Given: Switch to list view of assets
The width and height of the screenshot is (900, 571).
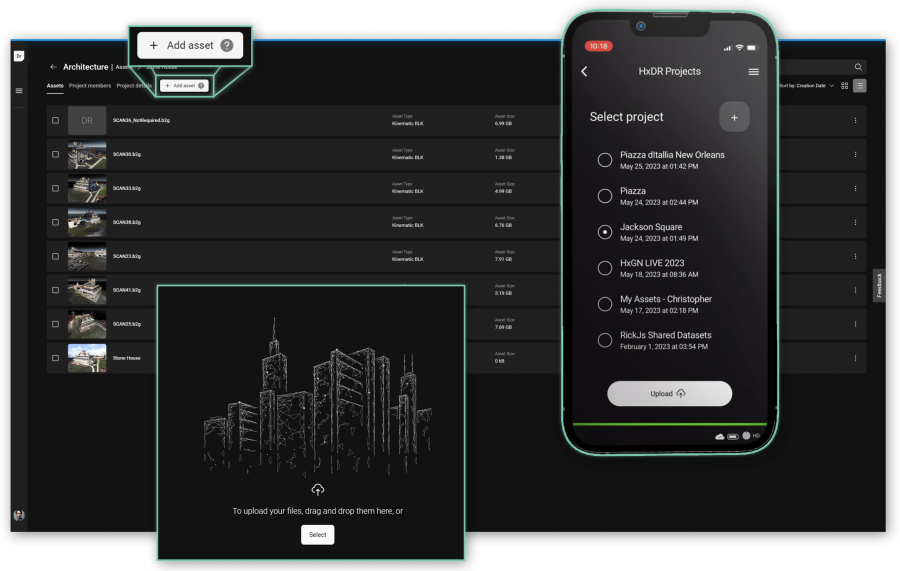Looking at the screenshot, I should pos(859,86).
